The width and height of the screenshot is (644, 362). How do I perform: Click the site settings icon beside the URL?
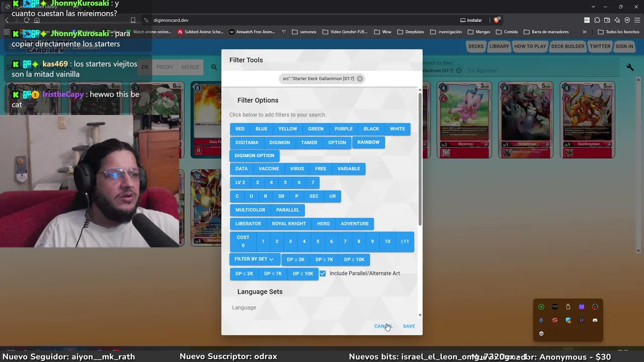tap(146, 20)
